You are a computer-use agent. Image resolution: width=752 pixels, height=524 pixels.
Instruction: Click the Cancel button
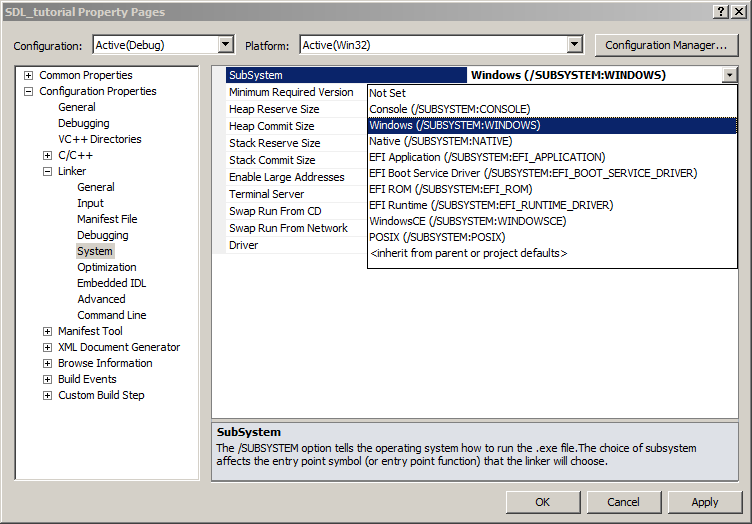[x=623, y=502]
